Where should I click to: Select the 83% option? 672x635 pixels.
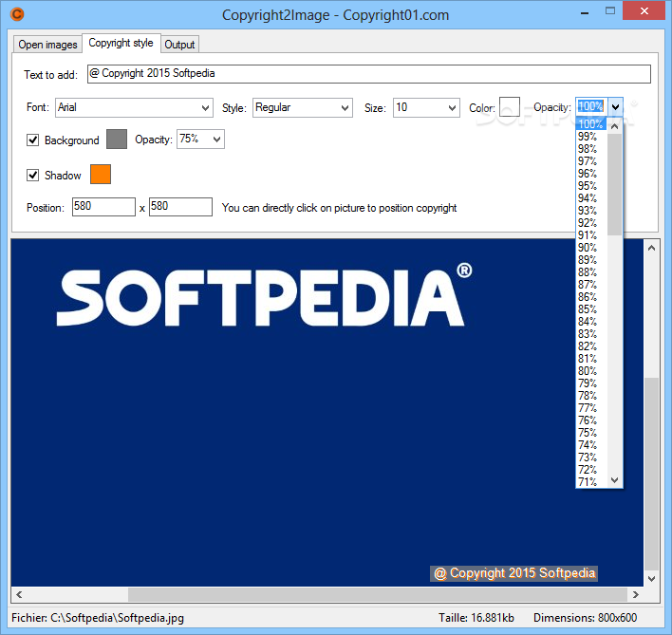(x=591, y=334)
